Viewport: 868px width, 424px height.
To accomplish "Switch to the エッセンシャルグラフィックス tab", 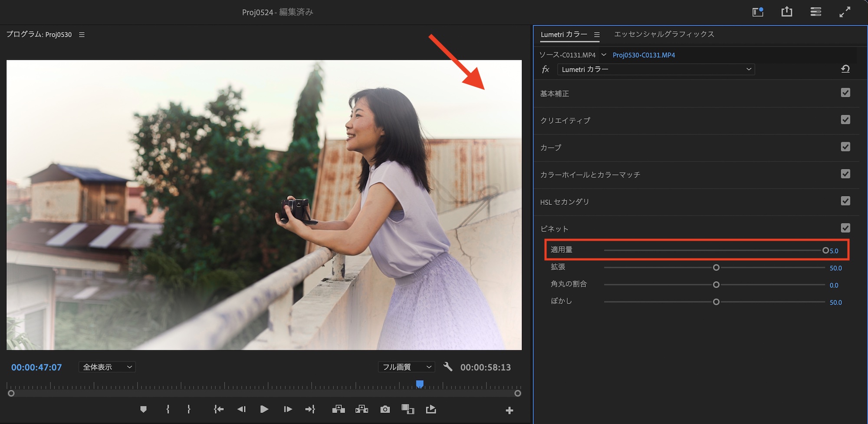I will (664, 34).
